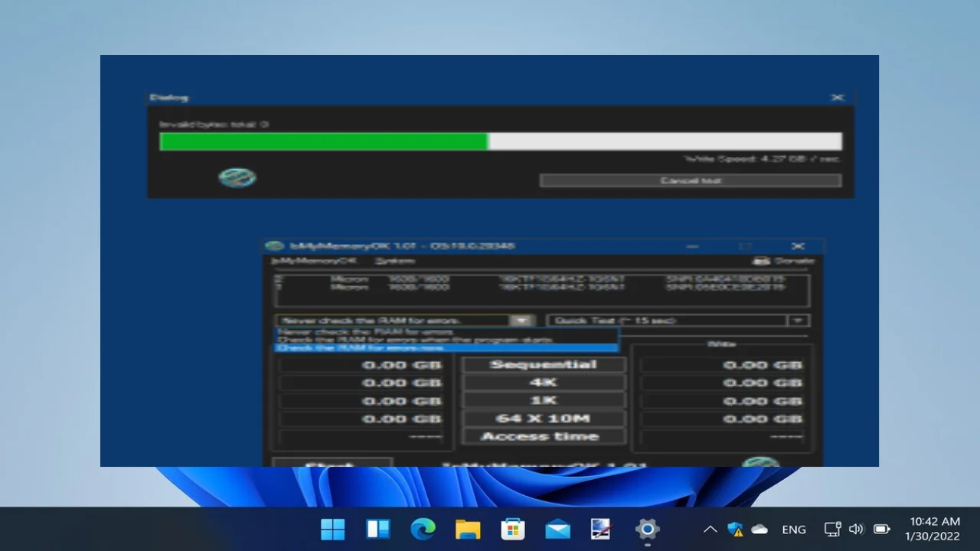Click the globe logo icon in the Dialog
This screenshot has height=551, width=980.
click(x=237, y=178)
